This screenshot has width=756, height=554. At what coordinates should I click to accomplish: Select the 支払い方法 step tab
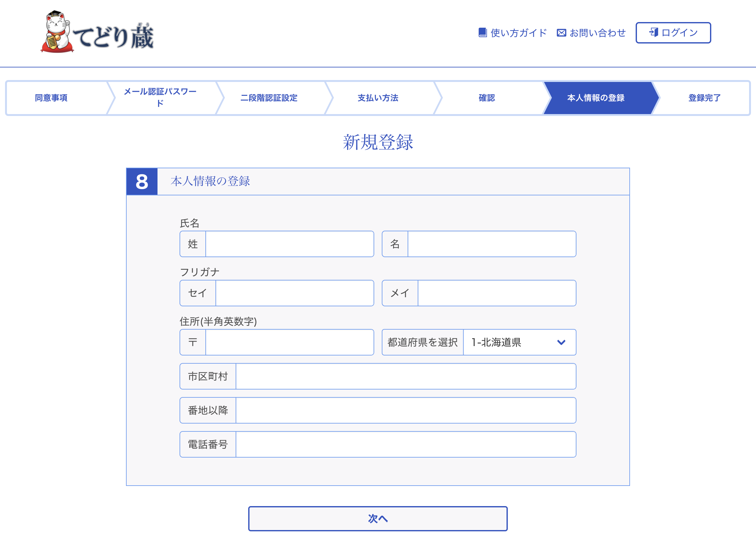pyautogui.click(x=378, y=98)
